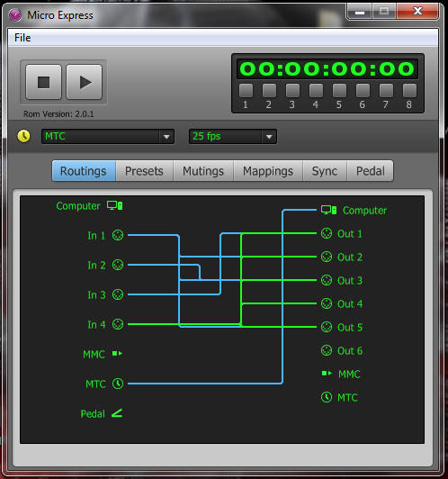Show the Pedal tab
The width and height of the screenshot is (448, 479).
pos(370,171)
